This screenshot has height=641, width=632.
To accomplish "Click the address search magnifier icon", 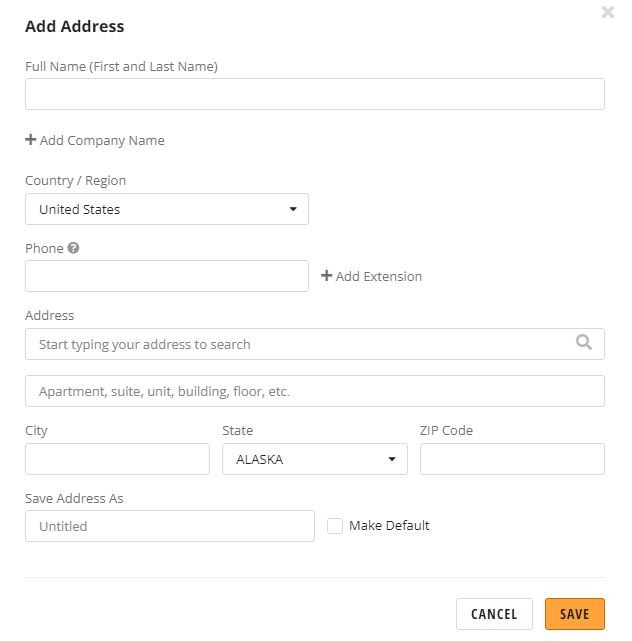I will pyautogui.click(x=584, y=342).
